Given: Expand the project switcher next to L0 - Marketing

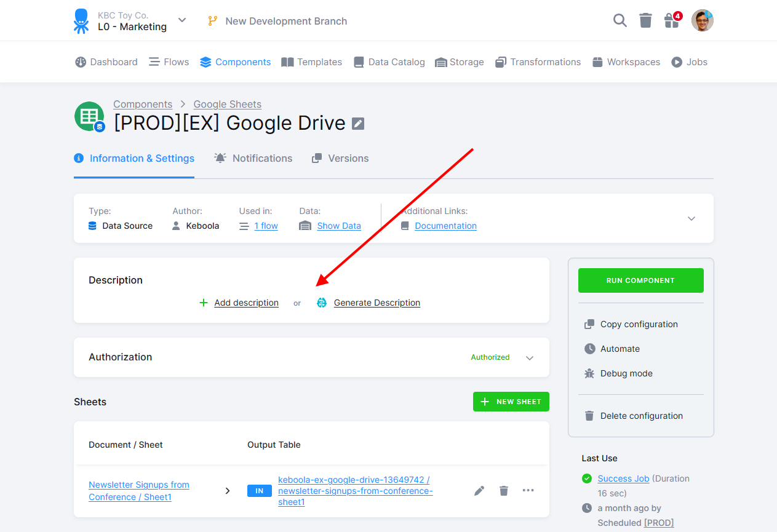Looking at the screenshot, I should point(182,20).
